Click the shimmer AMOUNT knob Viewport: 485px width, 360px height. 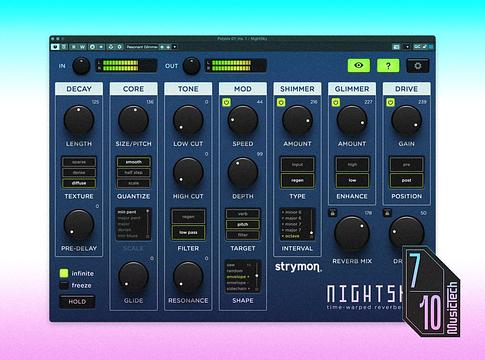point(297,120)
